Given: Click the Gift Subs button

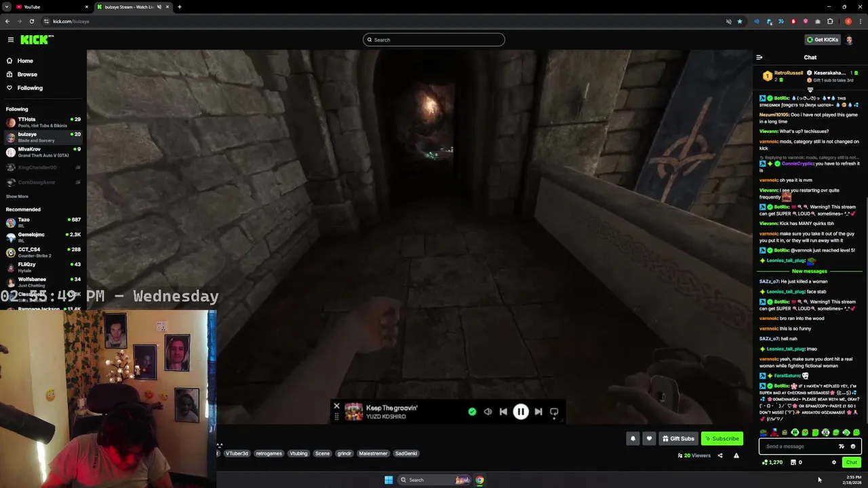Looking at the screenshot, I should [678, 439].
